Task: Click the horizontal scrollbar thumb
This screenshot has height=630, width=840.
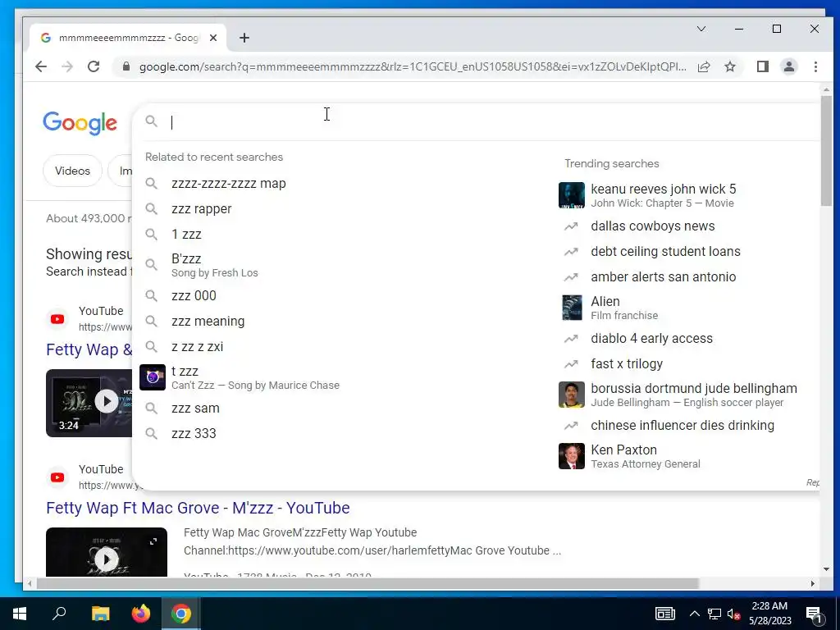Action: [x=367, y=583]
